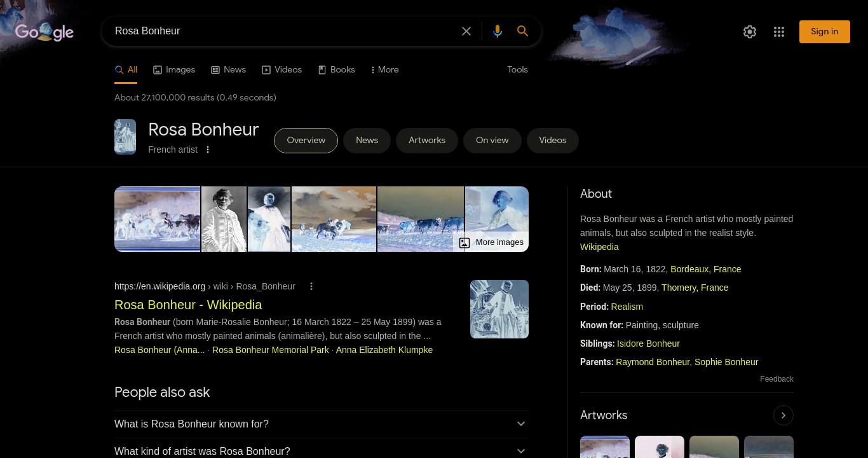Click the Google doodle logo
Screen dimensions: 868x458
point(44,32)
